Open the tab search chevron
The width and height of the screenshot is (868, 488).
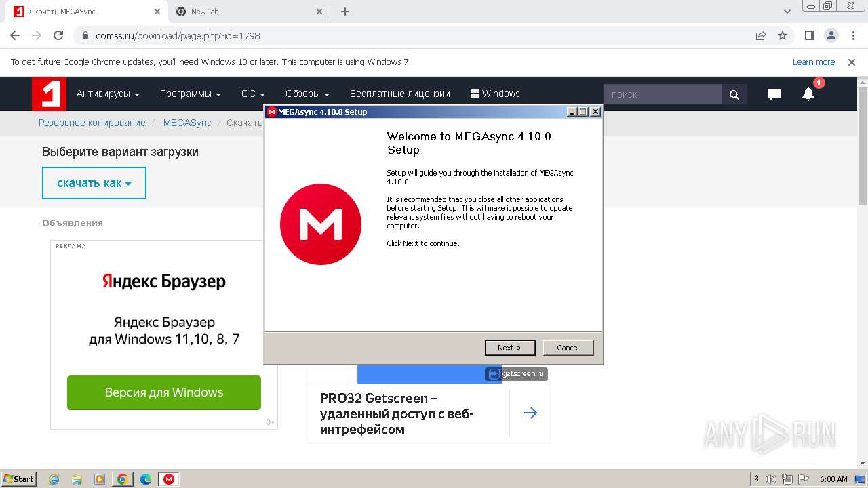tap(787, 12)
